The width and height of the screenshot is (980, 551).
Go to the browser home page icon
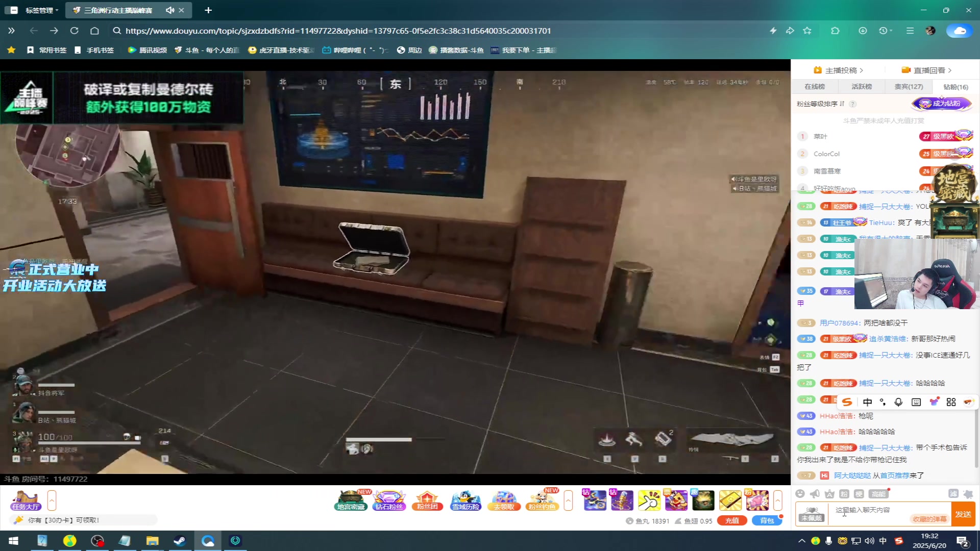94,31
